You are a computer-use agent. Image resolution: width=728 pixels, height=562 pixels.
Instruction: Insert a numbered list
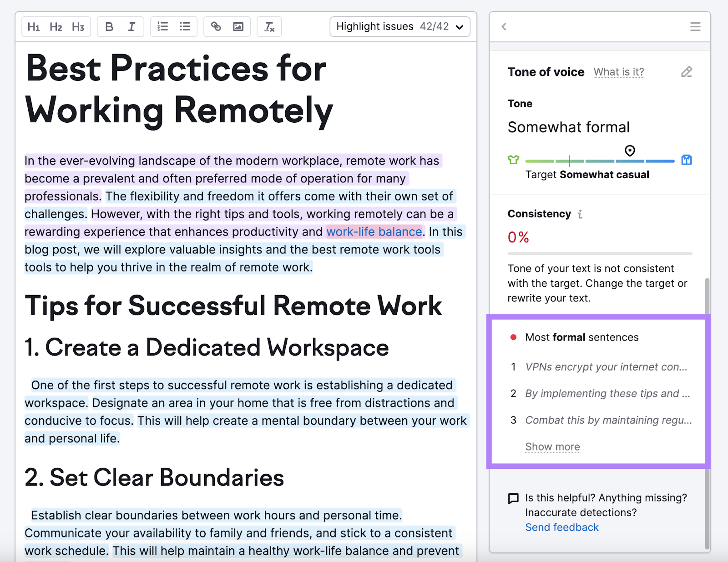[x=162, y=26]
